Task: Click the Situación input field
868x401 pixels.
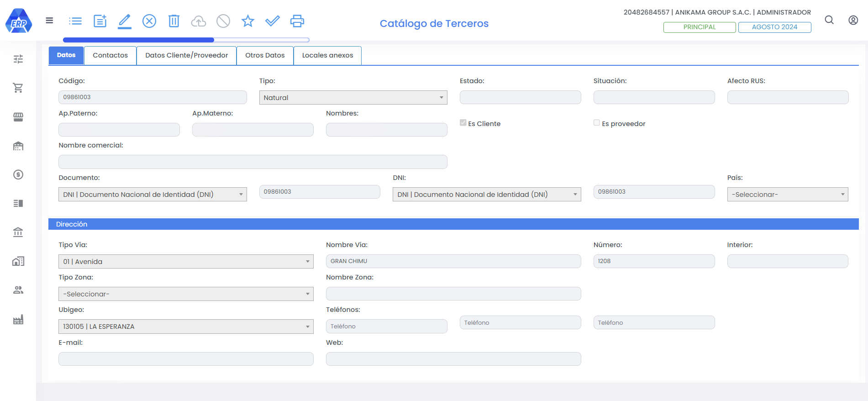Action: point(654,97)
